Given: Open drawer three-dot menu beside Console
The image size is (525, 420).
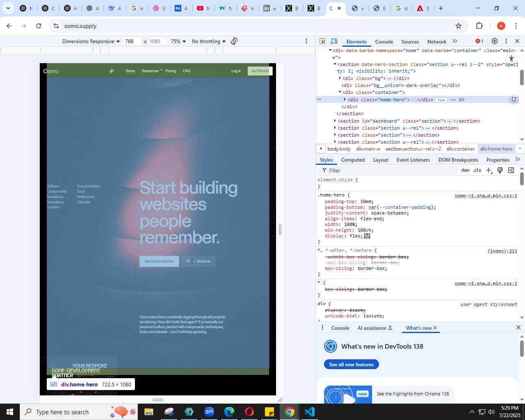Looking at the screenshot, I should pos(322,328).
